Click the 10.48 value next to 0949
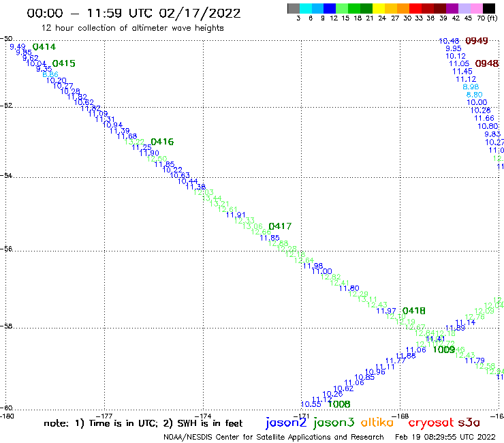Image resolution: width=504 pixels, height=443 pixels. pyautogui.click(x=449, y=41)
